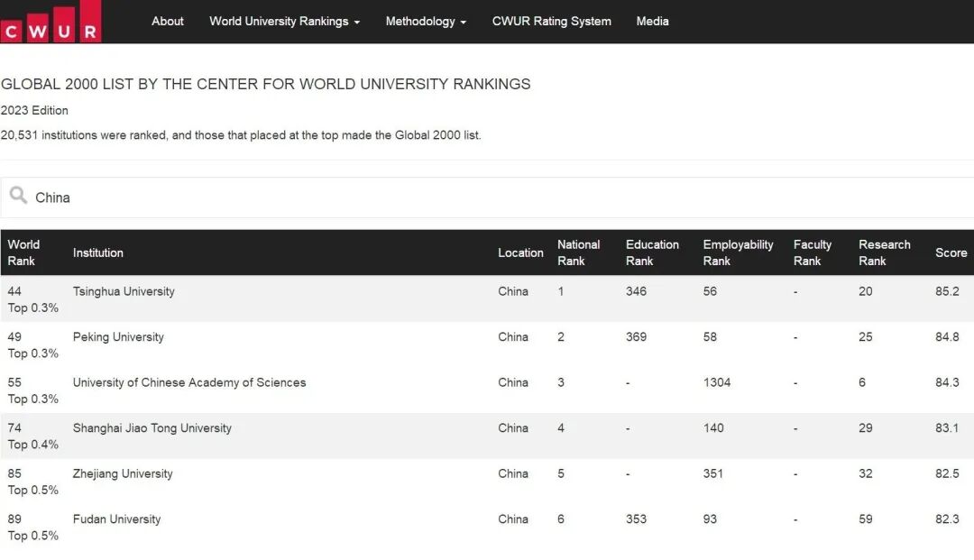Viewport: 974px width, 560px height.
Task: Click employability rank 1304 cell
Action: click(x=717, y=382)
